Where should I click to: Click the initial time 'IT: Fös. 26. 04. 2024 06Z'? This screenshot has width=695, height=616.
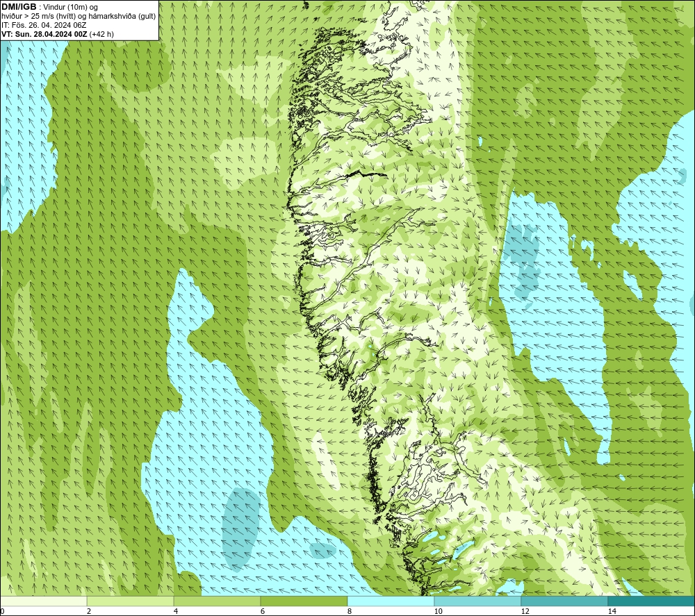click(44, 25)
